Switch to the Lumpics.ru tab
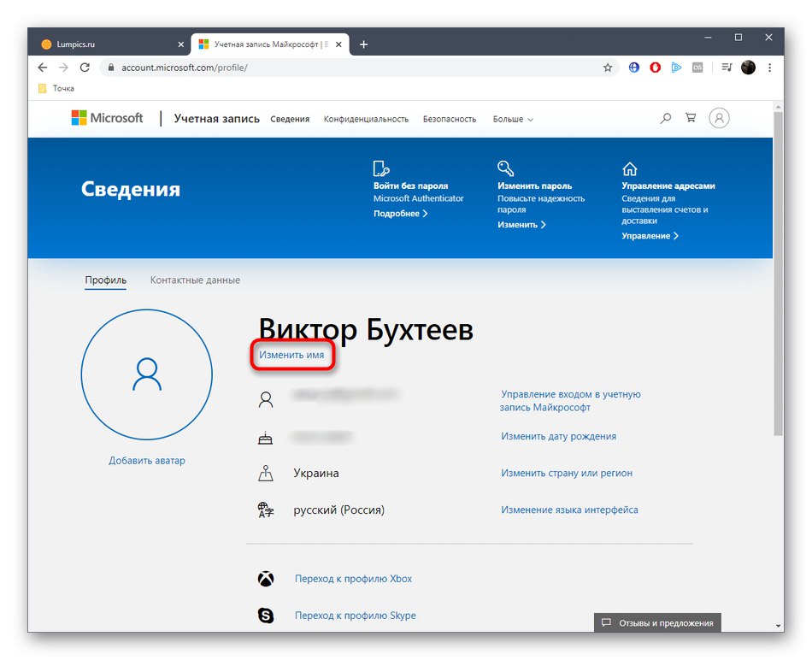This screenshot has height=660, width=812. tap(111, 44)
